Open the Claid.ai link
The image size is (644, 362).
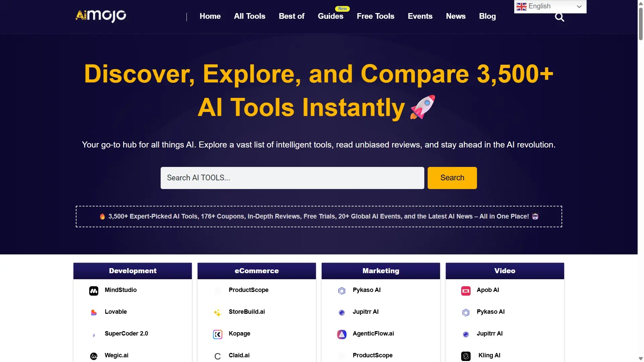239,355
